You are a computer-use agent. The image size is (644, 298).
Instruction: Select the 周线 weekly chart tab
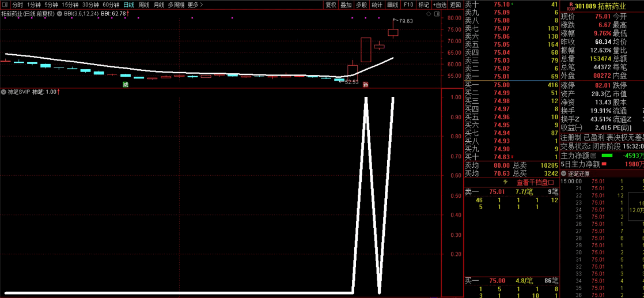144,5
